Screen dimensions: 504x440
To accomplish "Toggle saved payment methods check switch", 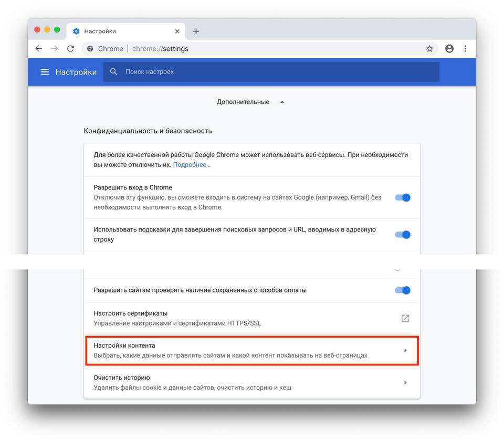I will [403, 290].
